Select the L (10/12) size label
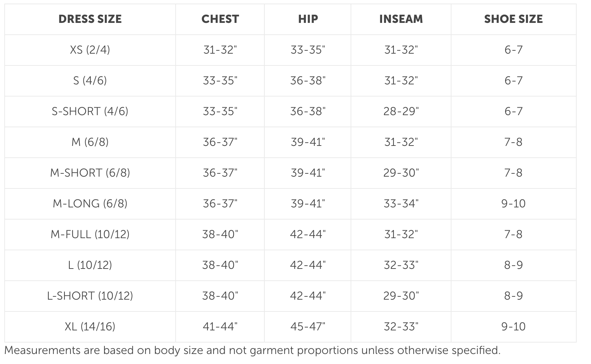 [90, 265]
